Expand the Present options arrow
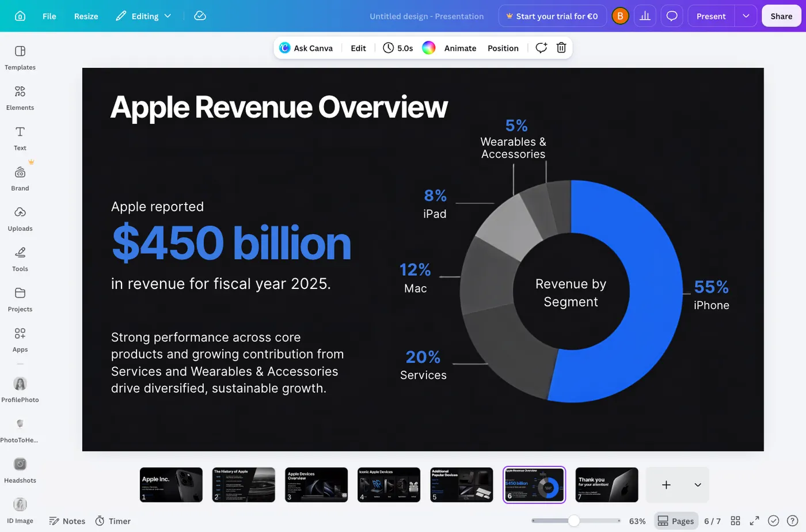The width and height of the screenshot is (806, 532). tap(746, 16)
